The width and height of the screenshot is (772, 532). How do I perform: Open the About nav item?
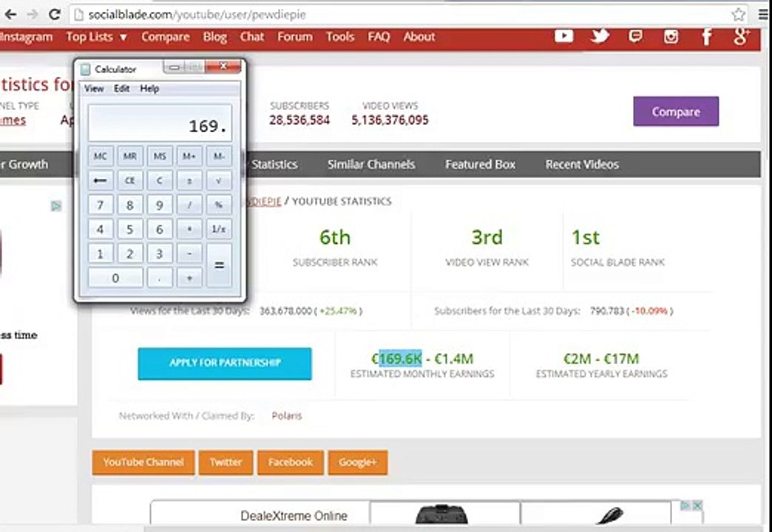[x=419, y=37]
